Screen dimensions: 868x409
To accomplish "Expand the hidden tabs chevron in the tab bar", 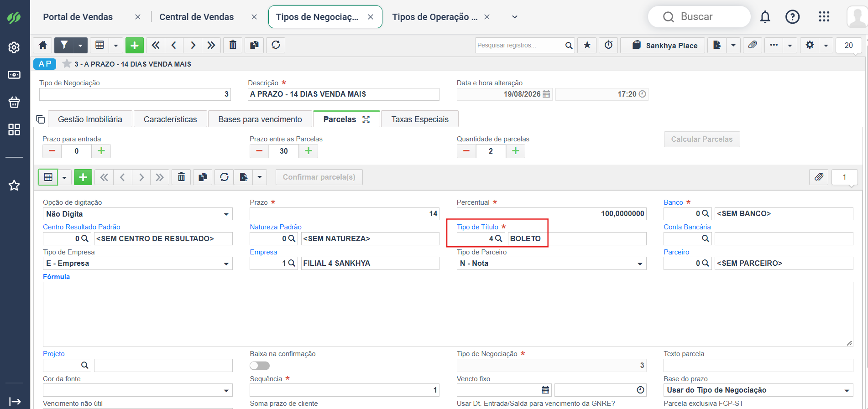I will click(515, 17).
